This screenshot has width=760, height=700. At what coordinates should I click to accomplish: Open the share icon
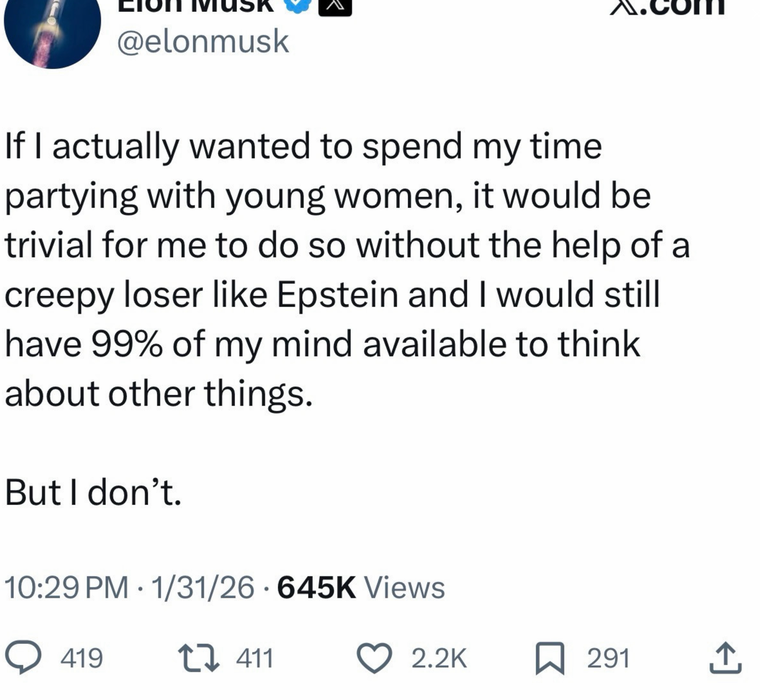click(x=725, y=658)
